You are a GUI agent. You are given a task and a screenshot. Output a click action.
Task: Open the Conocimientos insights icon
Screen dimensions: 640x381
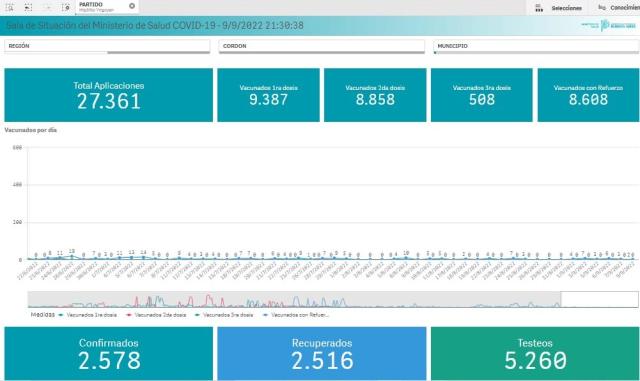[602, 7]
